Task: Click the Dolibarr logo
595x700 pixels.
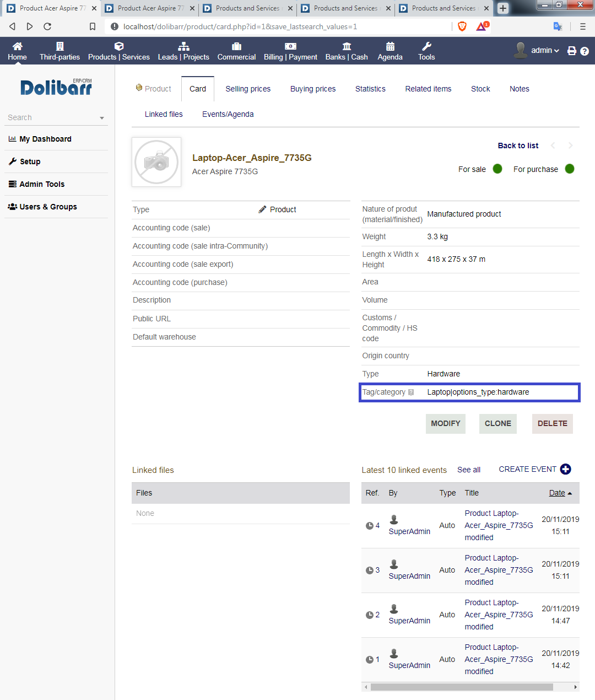Action: click(x=56, y=87)
